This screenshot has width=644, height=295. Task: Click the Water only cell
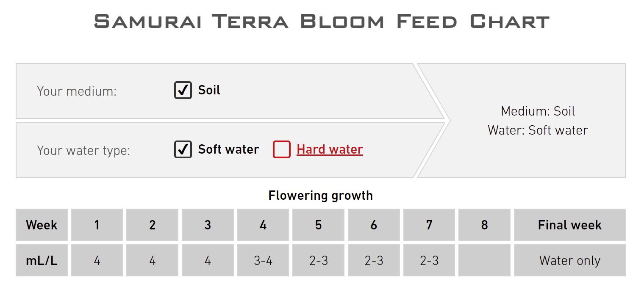click(569, 260)
